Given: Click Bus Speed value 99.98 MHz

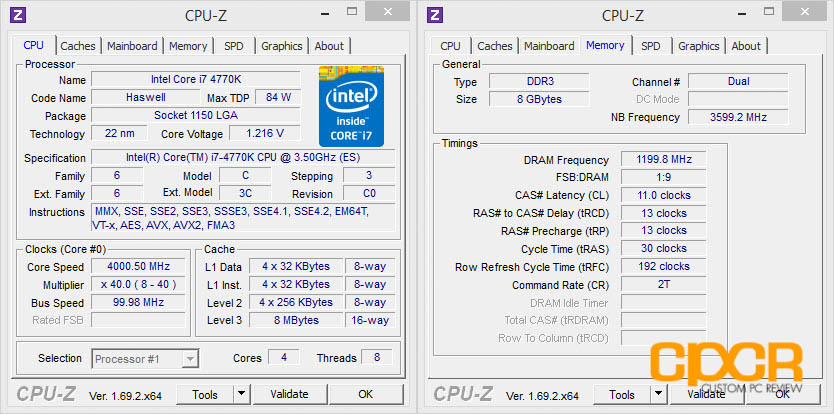Looking at the screenshot, I should (x=138, y=302).
